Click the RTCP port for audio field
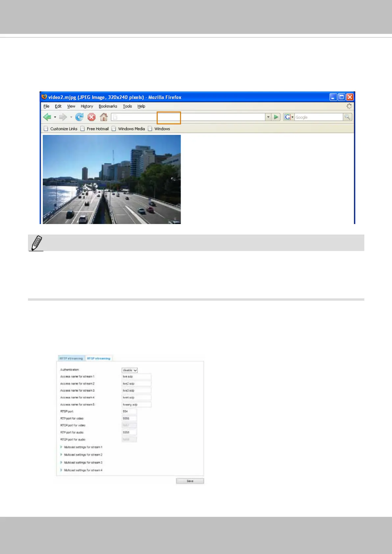The height and width of the screenshot is (554, 392). tap(129, 439)
